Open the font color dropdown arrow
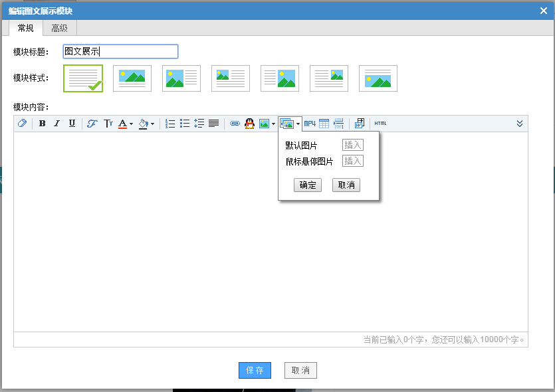This screenshot has width=555, height=392. coord(132,124)
